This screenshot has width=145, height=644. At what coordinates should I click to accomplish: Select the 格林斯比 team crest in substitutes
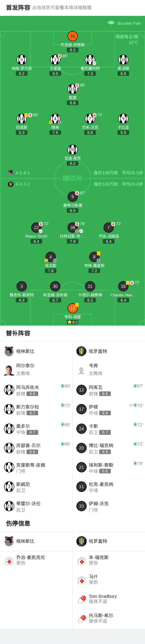coord(9,351)
